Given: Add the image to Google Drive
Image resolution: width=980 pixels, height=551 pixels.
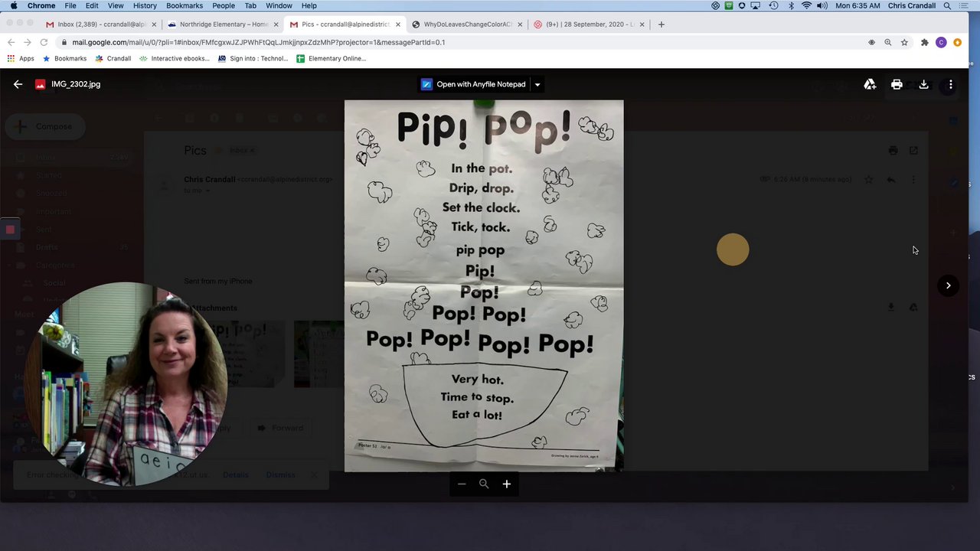Looking at the screenshot, I should coord(870,84).
